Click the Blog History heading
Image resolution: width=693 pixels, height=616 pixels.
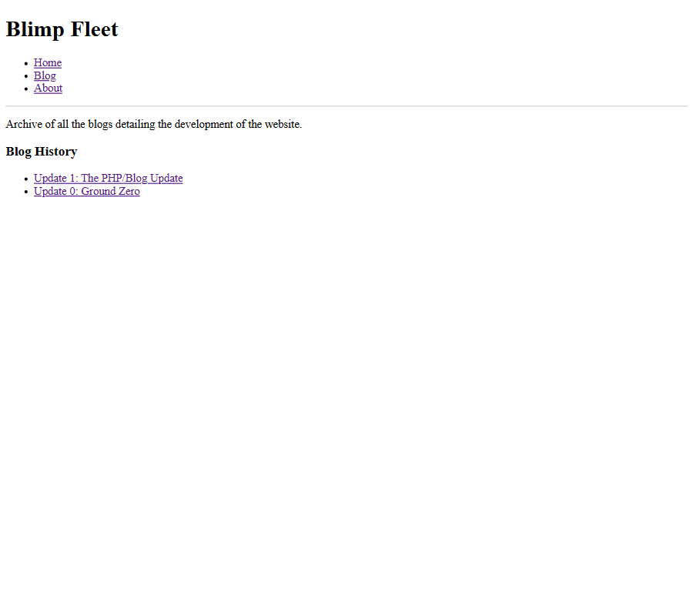pos(42,152)
